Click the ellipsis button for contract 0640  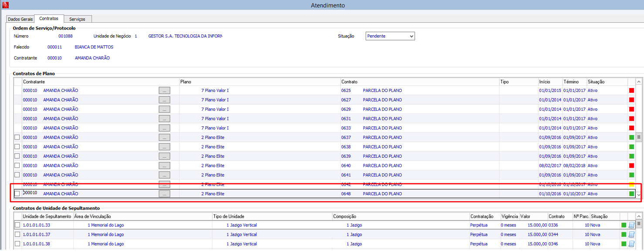click(164, 166)
